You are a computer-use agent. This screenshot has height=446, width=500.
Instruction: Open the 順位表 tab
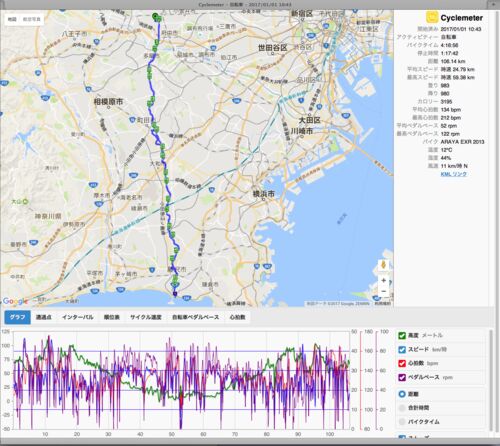(111, 317)
